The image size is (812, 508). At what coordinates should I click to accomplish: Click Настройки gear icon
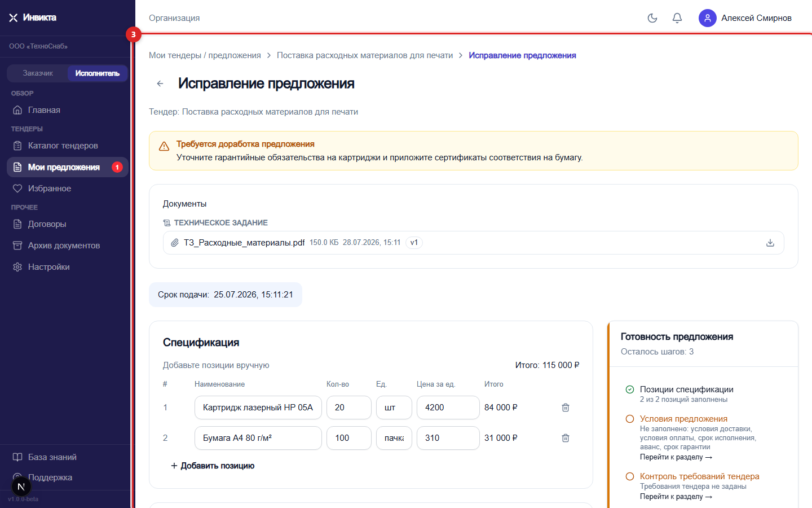point(17,267)
